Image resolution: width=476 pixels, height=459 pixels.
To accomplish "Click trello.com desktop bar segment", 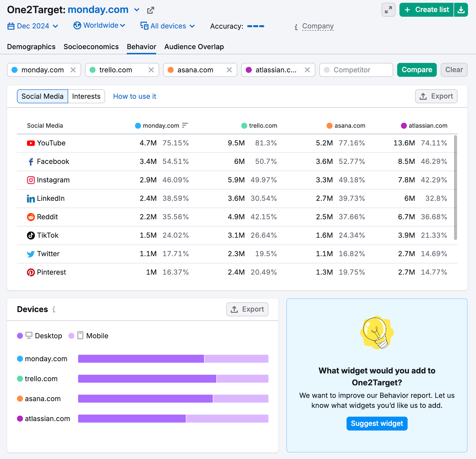I will coord(147,379).
